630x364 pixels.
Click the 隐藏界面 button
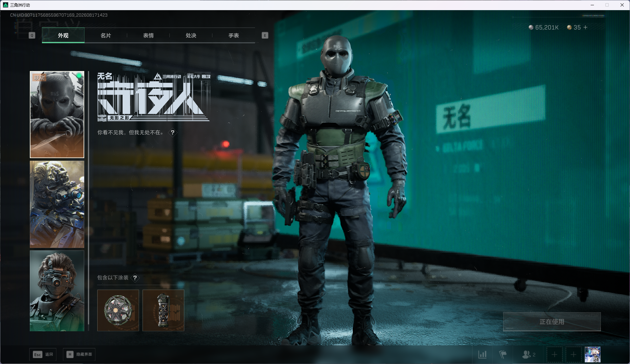click(x=79, y=355)
